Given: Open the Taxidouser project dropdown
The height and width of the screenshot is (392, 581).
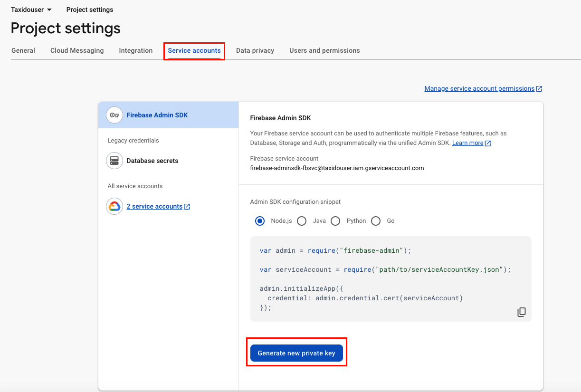Looking at the screenshot, I should tap(31, 10).
